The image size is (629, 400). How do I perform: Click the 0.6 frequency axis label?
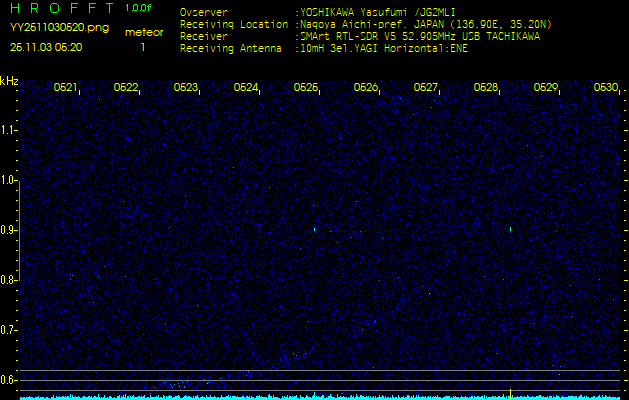click(x=9, y=379)
